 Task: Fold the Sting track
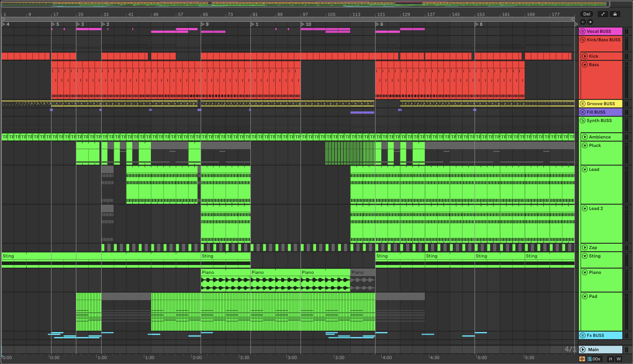[585, 256]
